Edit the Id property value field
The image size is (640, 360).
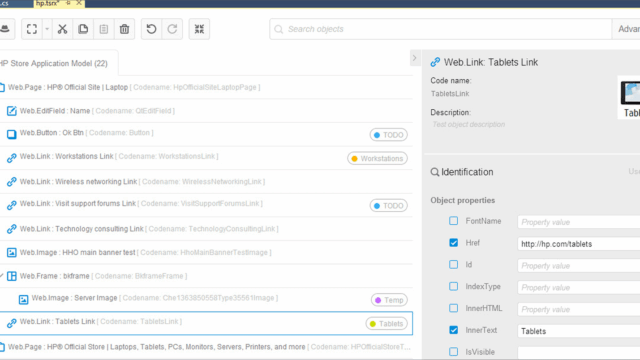[x=579, y=266]
